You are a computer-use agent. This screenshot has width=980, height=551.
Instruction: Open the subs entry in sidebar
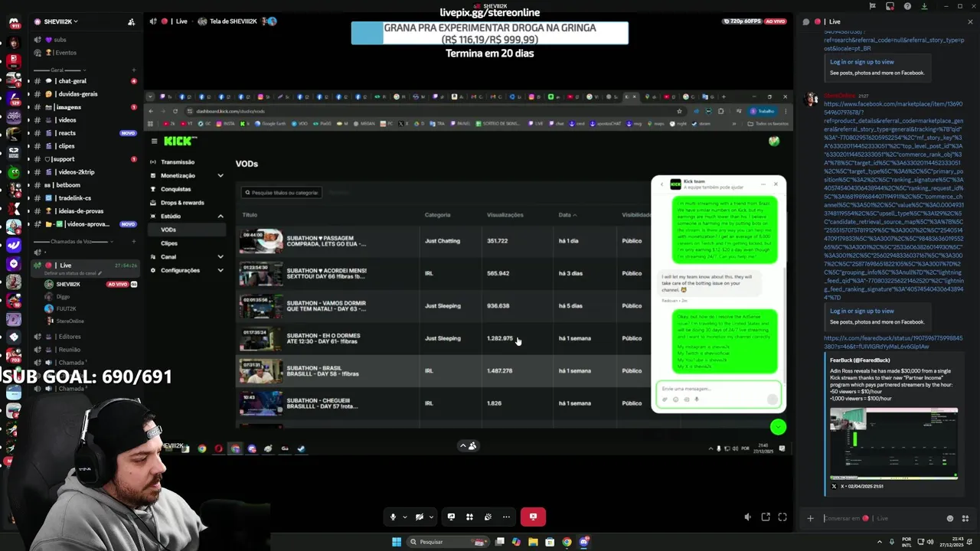coord(60,40)
